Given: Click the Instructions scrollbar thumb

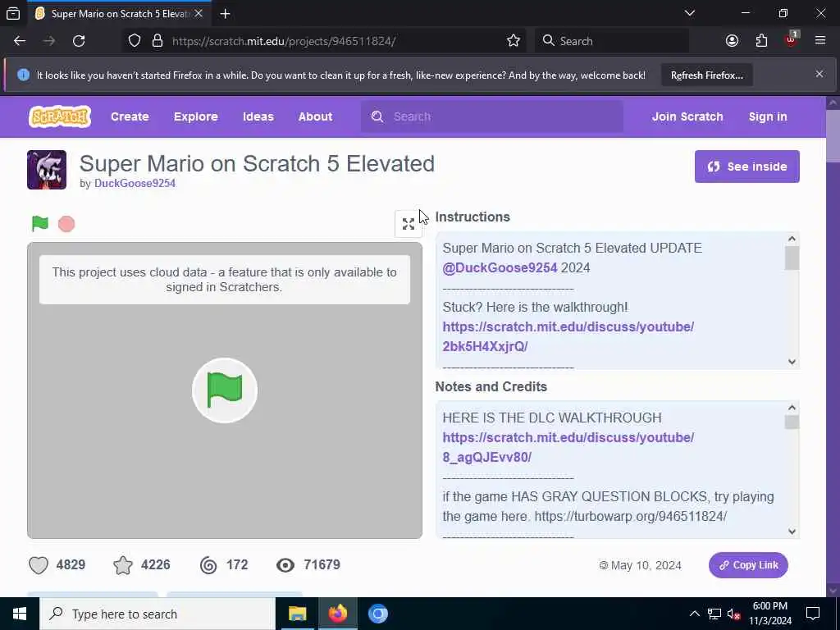Looking at the screenshot, I should (x=792, y=258).
